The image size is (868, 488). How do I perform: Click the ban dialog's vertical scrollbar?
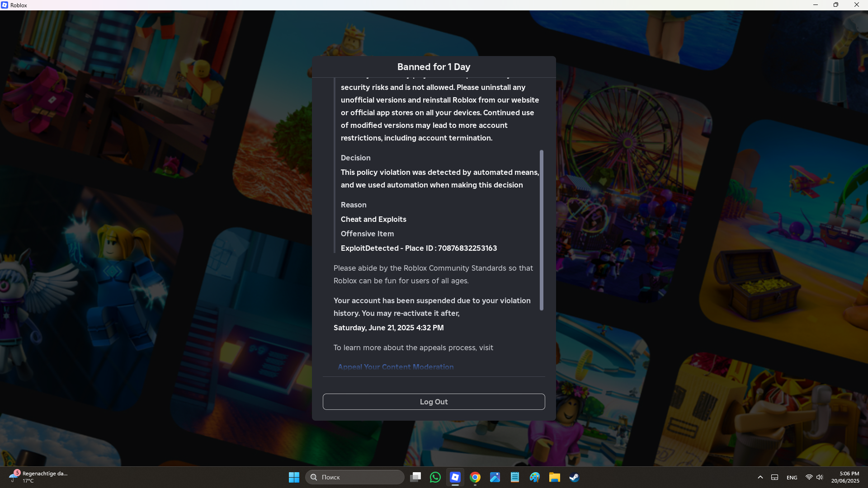(542, 230)
